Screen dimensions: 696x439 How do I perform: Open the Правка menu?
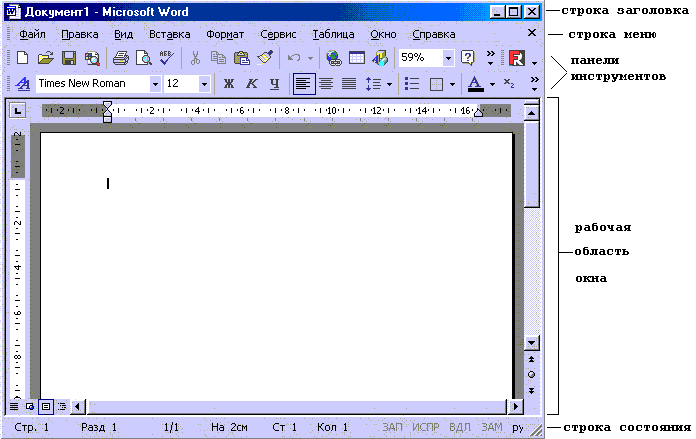click(x=80, y=34)
